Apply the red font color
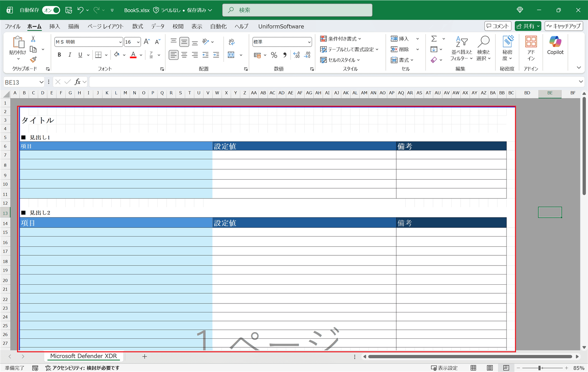588x372 pixels. (x=133, y=55)
